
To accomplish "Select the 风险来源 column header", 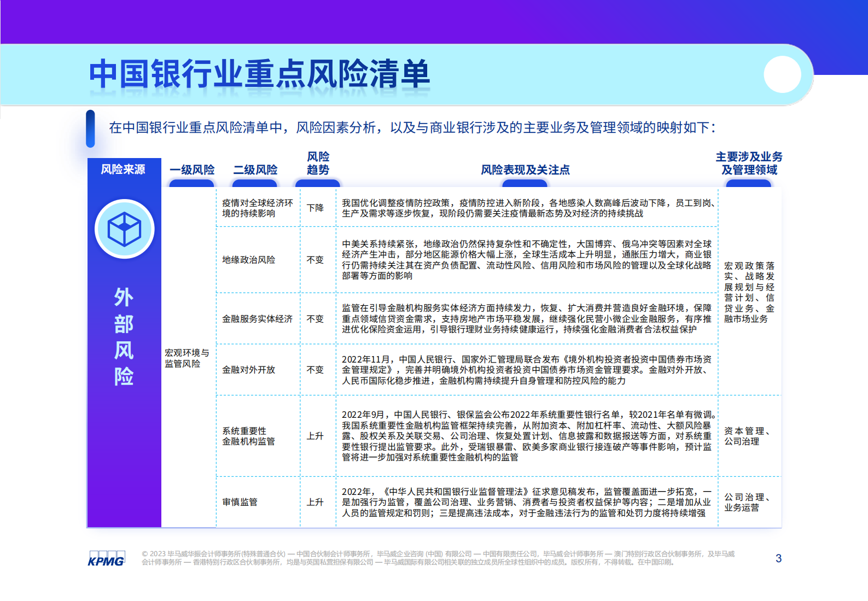I will point(123,170).
